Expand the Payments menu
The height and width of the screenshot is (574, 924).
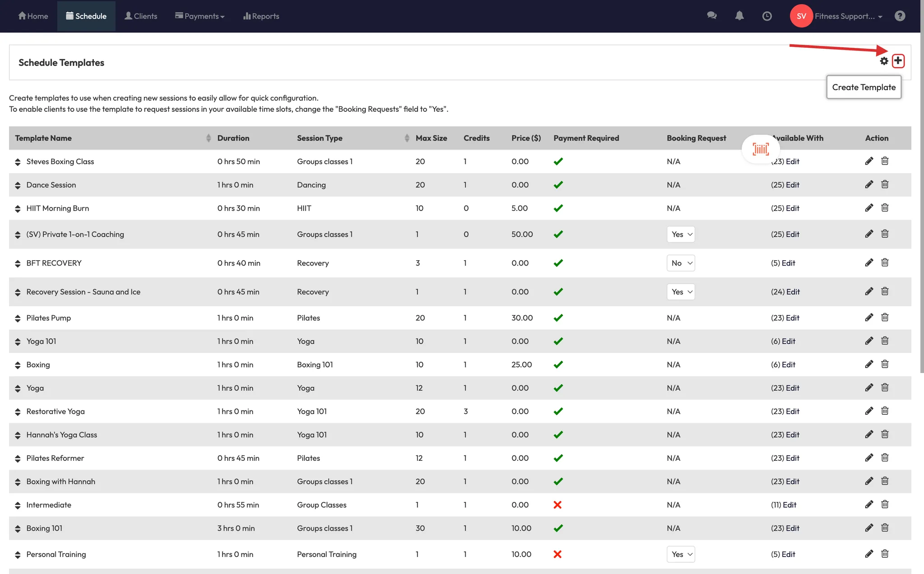pyautogui.click(x=199, y=16)
